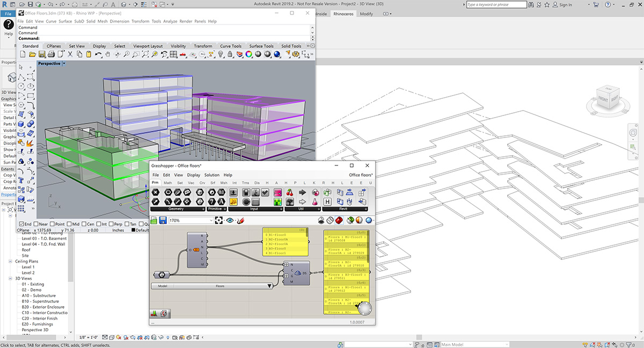Switch to the Rhinoceros ribbon tab in Revit
The image size is (644, 348).
pyautogui.click(x=344, y=15)
